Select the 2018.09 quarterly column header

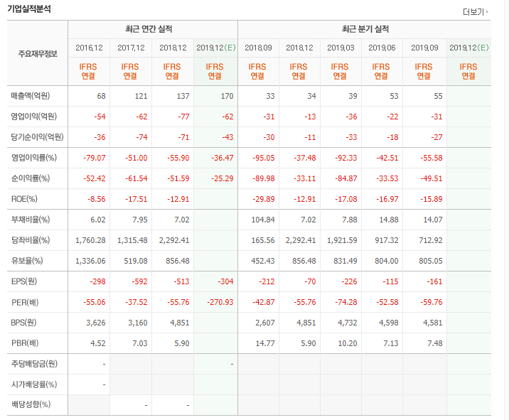pos(258,48)
